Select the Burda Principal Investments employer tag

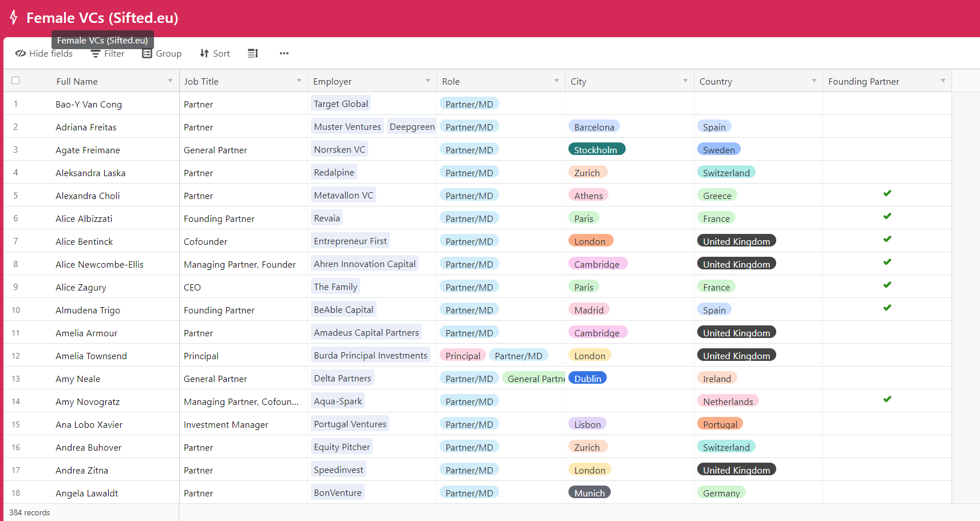pos(370,355)
